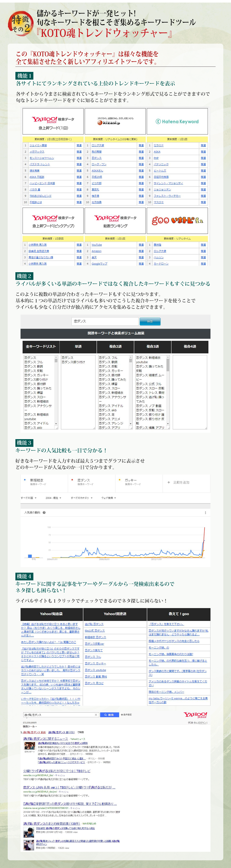The height and width of the screenshot is (868, 231).
Task: Click the plus icon for 比較を追加
Action: point(169,483)
